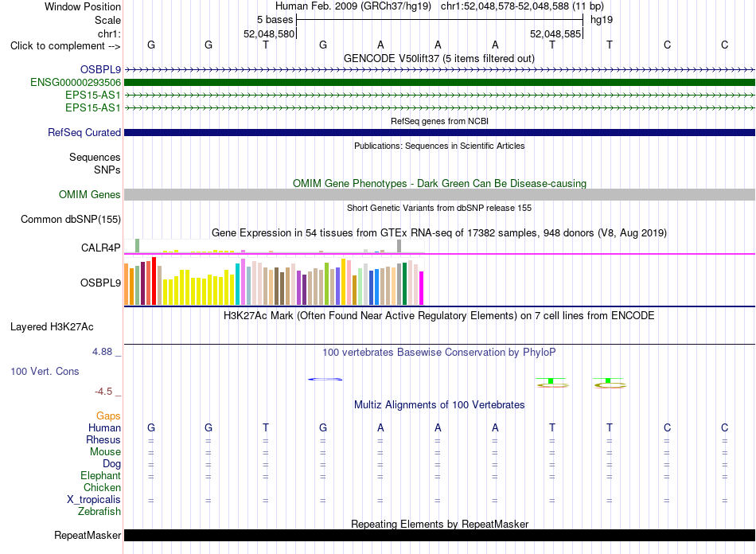756x554 pixels.
Task: Open '100 vertebrates Basewise Conservation by PhyloP' title
Action: (x=439, y=353)
